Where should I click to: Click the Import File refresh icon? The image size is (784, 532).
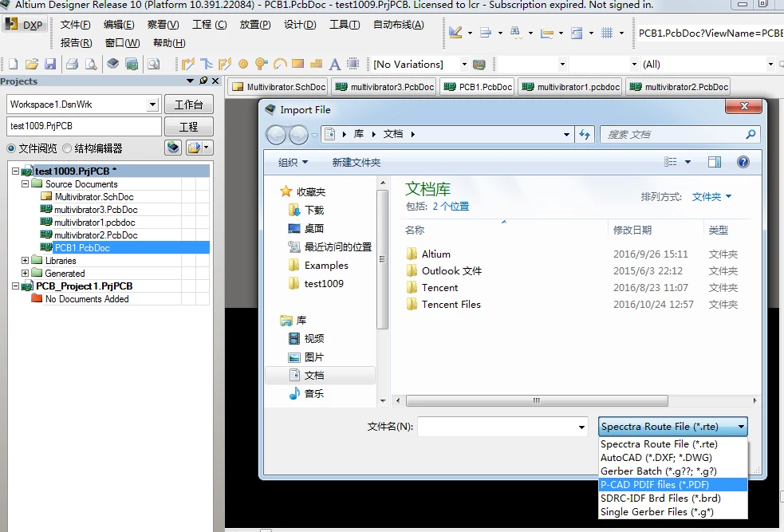(585, 134)
